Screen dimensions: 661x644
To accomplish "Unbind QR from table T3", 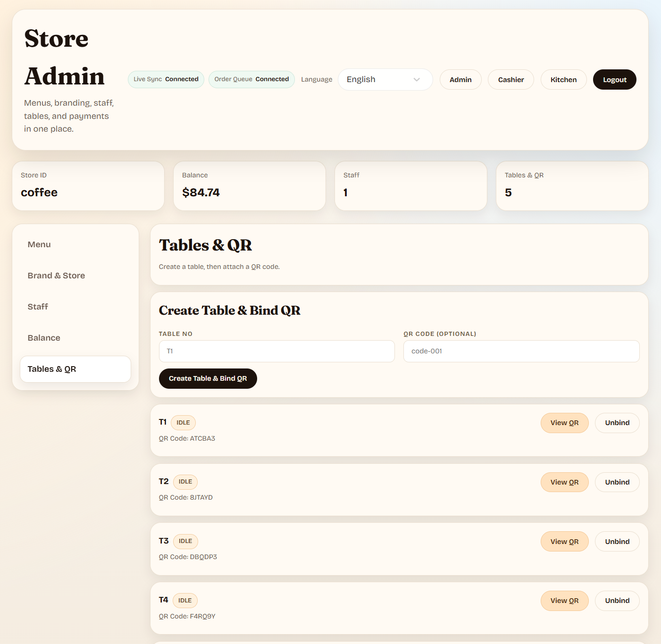I will (x=617, y=542).
